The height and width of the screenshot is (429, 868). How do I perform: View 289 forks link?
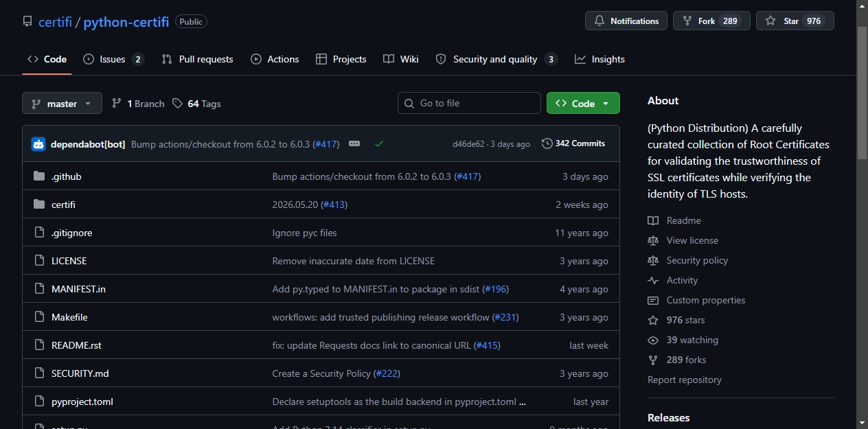click(678, 360)
